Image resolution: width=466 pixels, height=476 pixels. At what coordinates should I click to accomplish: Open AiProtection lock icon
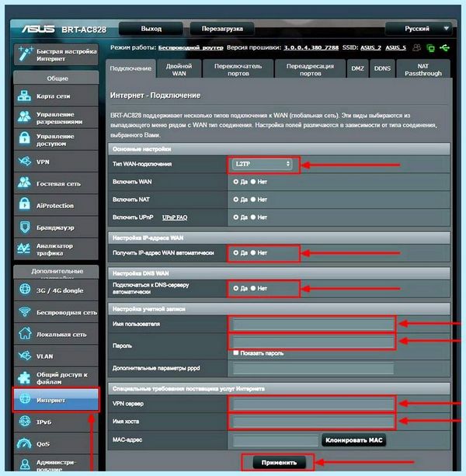tap(25, 205)
